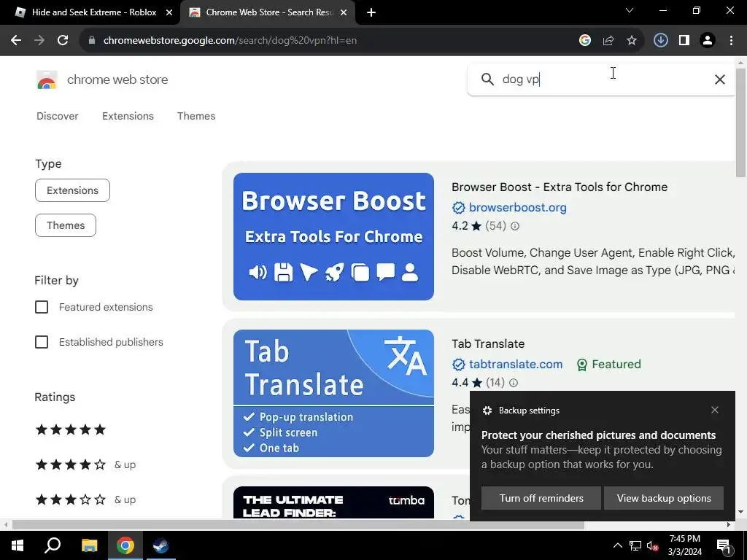Open the Windows notification center
Image resolution: width=747 pixels, height=560 pixels.
point(724,545)
